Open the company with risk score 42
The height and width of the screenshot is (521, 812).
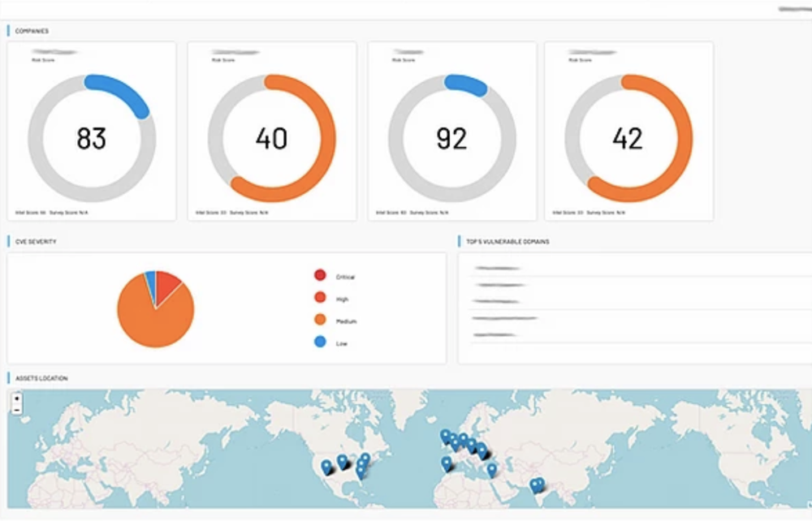(x=628, y=131)
